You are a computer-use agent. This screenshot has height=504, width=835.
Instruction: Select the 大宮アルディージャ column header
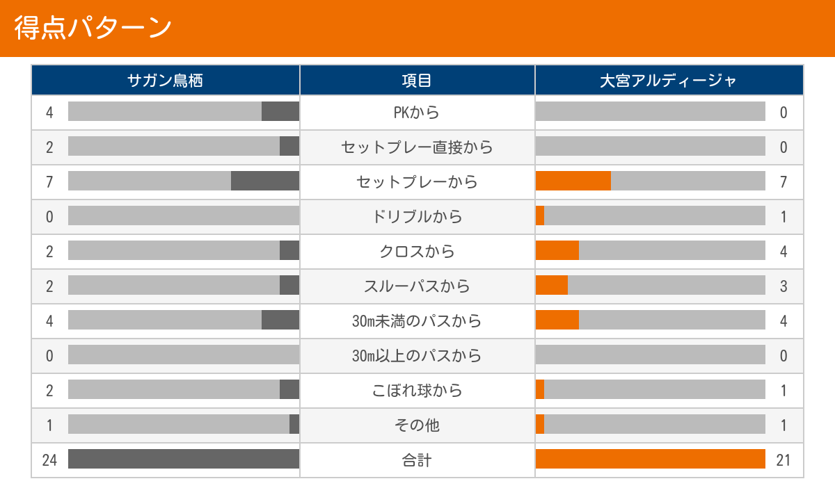669,81
